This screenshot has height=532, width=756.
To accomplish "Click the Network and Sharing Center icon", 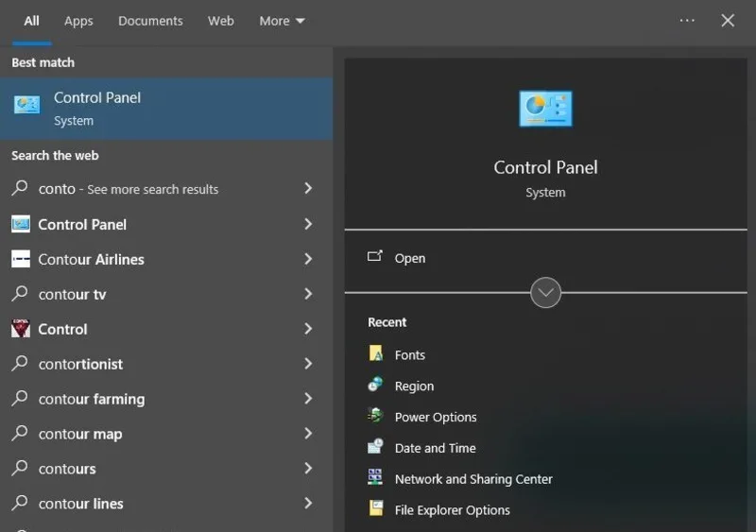I will pos(375,477).
